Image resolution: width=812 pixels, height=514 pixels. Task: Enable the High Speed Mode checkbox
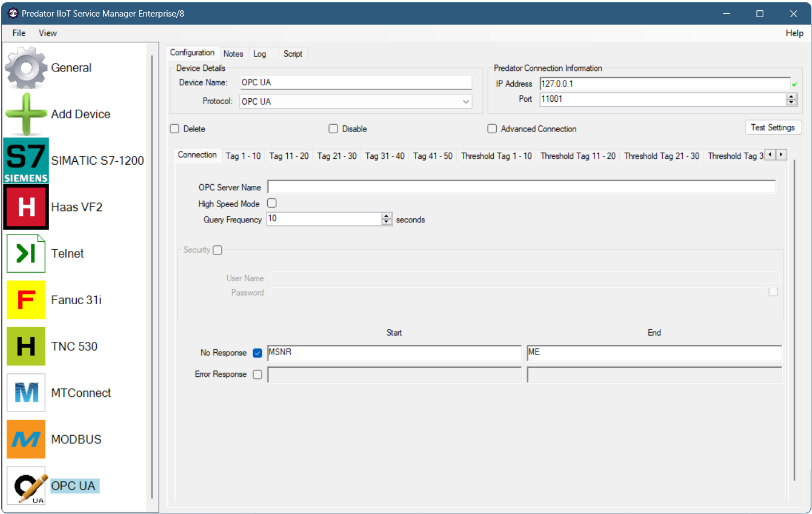point(271,203)
